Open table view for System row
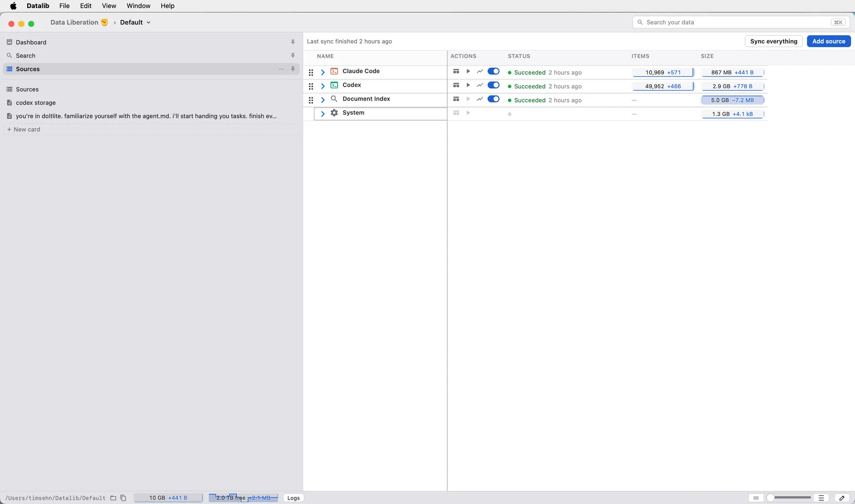Image resolution: width=855 pixels, height=504 pixels. coord(456,113)
